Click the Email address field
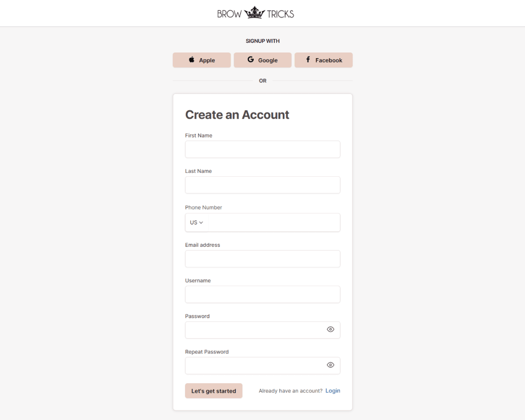Screen dimensions: 525x420 tap(262, 259)
